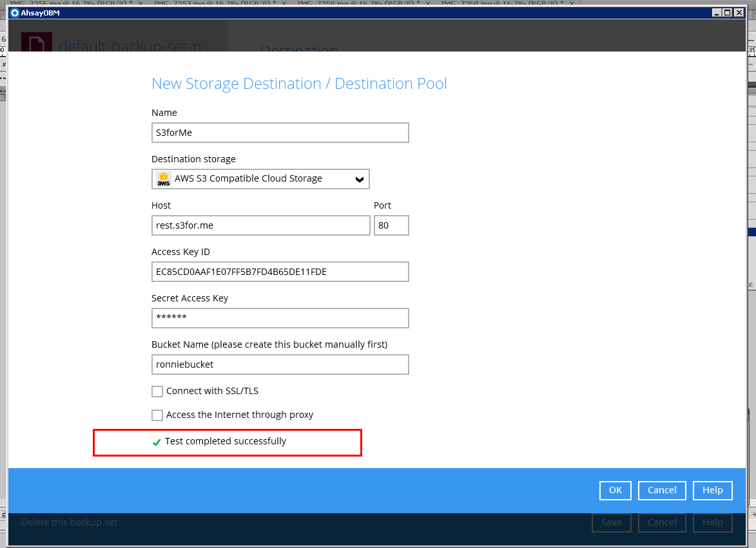Click into the Host field with rest.s3for.me

tap(261, 225)
